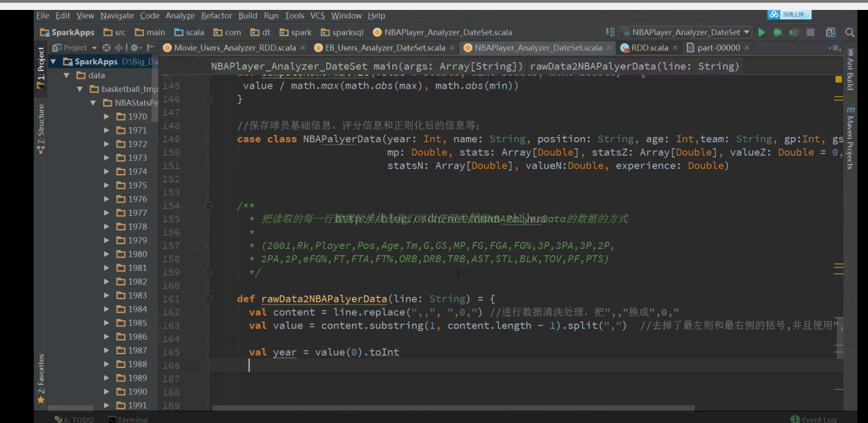The width and height of the screenshot is (868, 423).
Task: Show hidden editor tabs list
Action: [834, 48]
